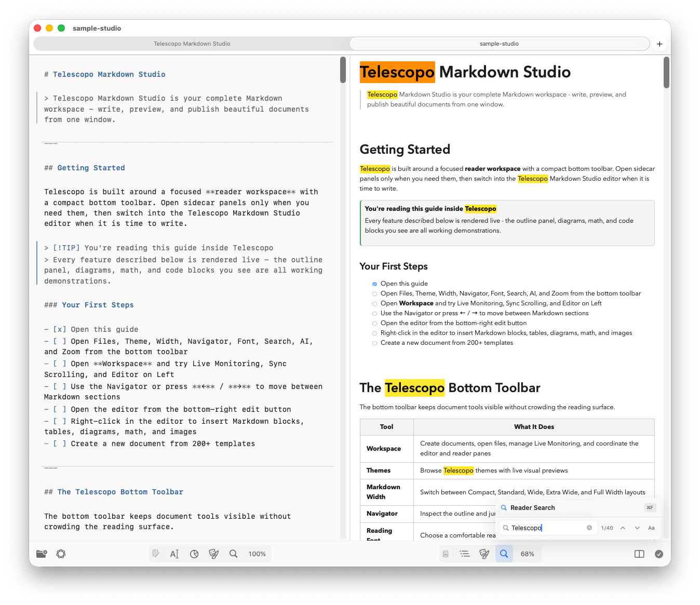
Task: Click the '## Getting Started' line in editor
Action: 85,168
